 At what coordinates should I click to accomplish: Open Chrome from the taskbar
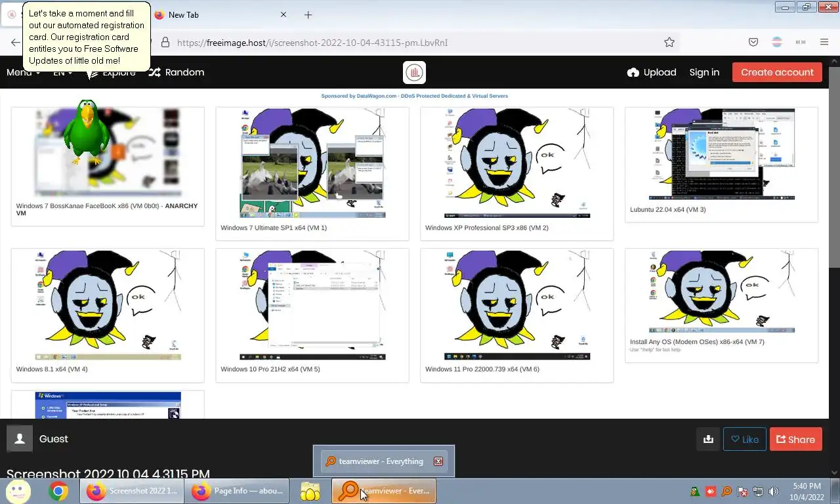click(58, 491)
